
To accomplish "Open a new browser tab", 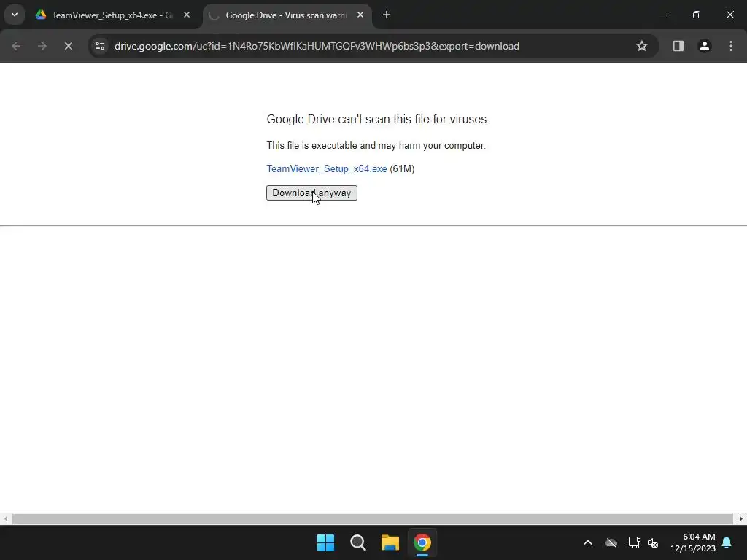I will pos(387,15).
